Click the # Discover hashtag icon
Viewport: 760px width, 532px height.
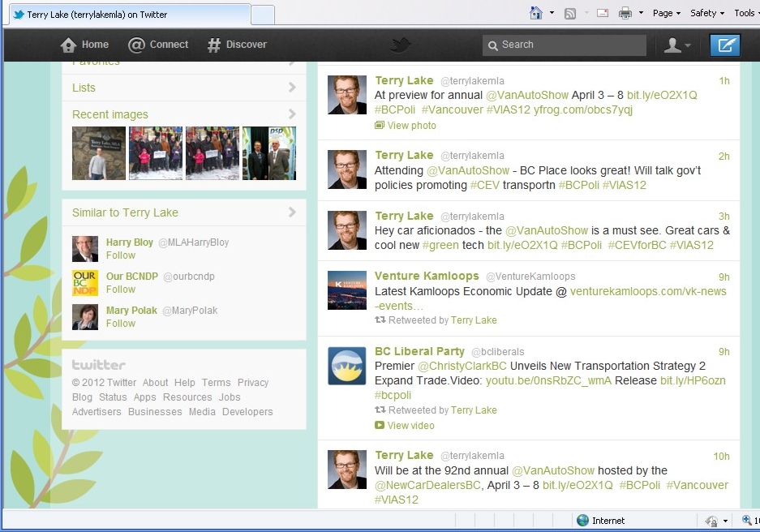(214, 45)
